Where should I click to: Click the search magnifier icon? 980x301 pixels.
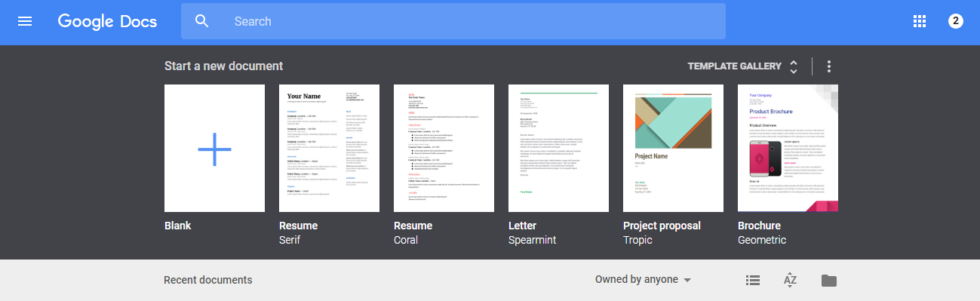[x=201, y=21]
